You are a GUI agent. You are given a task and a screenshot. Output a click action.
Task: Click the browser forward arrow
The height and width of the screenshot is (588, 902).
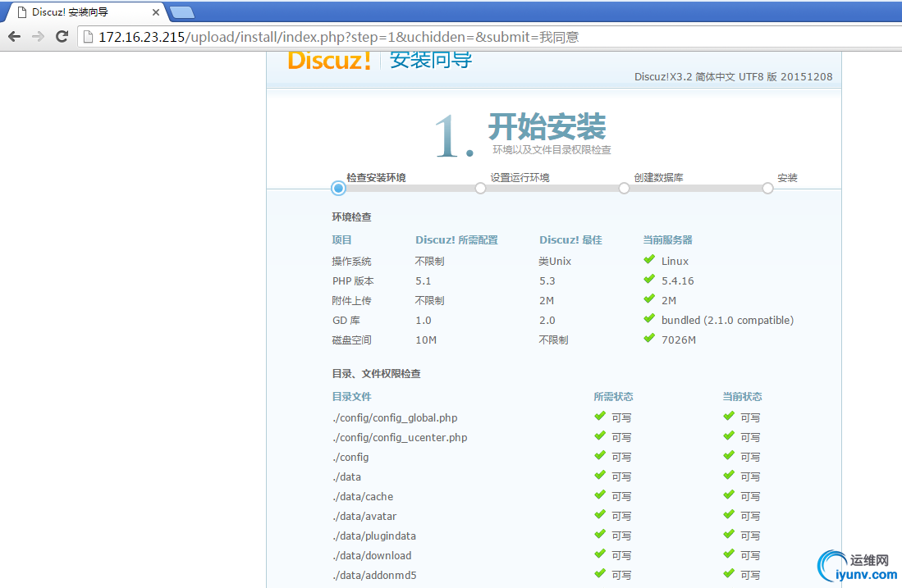point(38,37)
